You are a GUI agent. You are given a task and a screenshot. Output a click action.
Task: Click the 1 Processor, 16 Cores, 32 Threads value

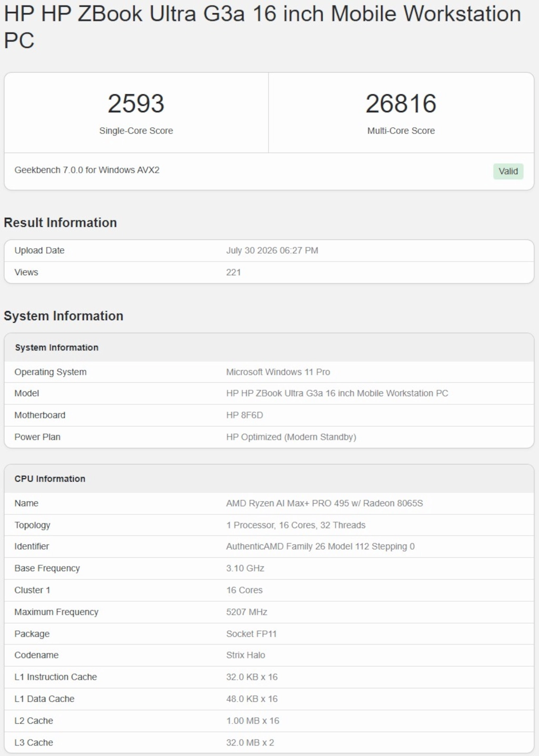pos(296,525)
